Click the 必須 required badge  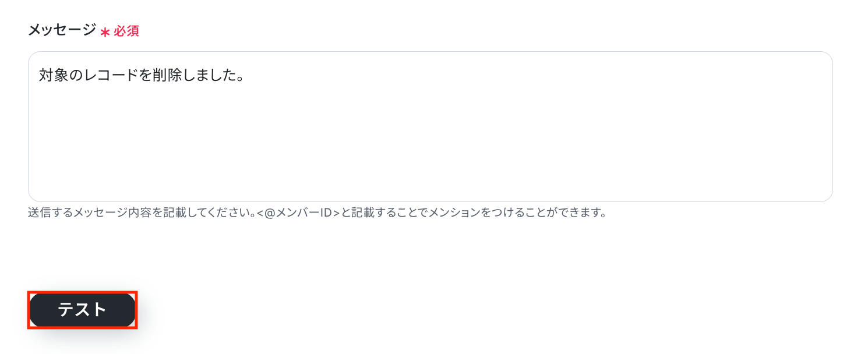[126, 31]
